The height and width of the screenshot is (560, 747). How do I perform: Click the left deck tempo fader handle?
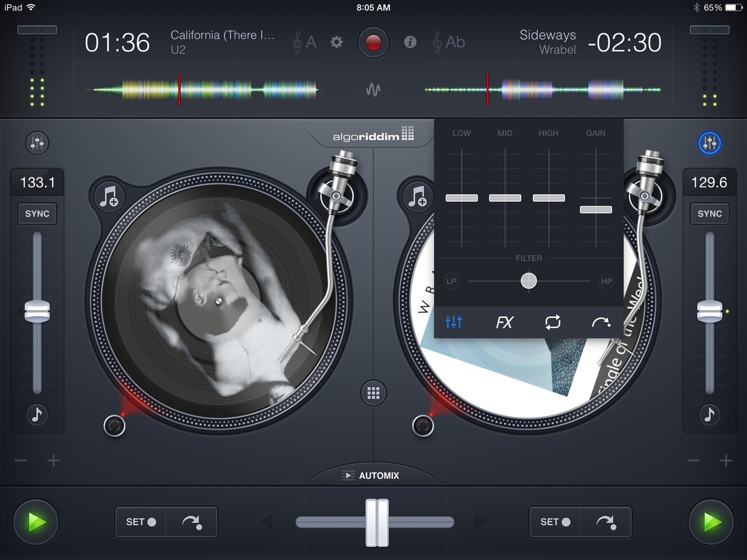click(37, 311)
